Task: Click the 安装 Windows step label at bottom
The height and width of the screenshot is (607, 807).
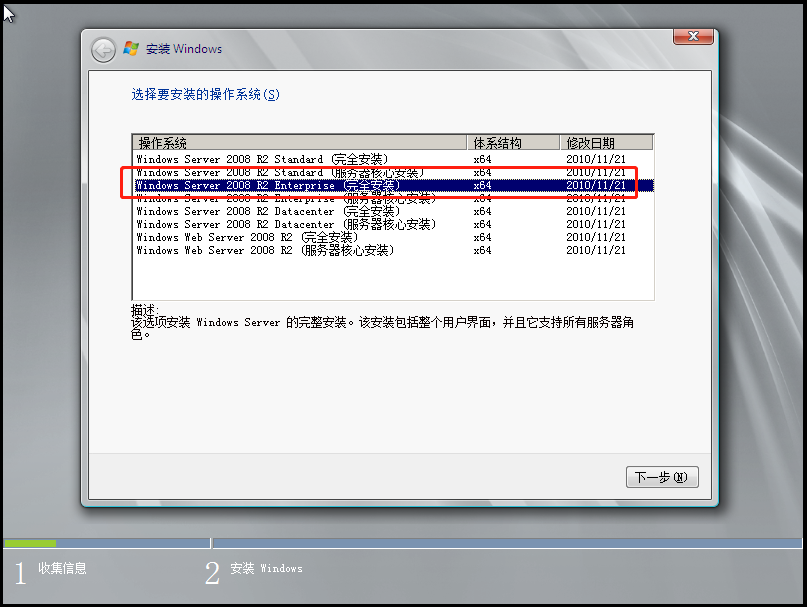Action: tap(266, 568)
